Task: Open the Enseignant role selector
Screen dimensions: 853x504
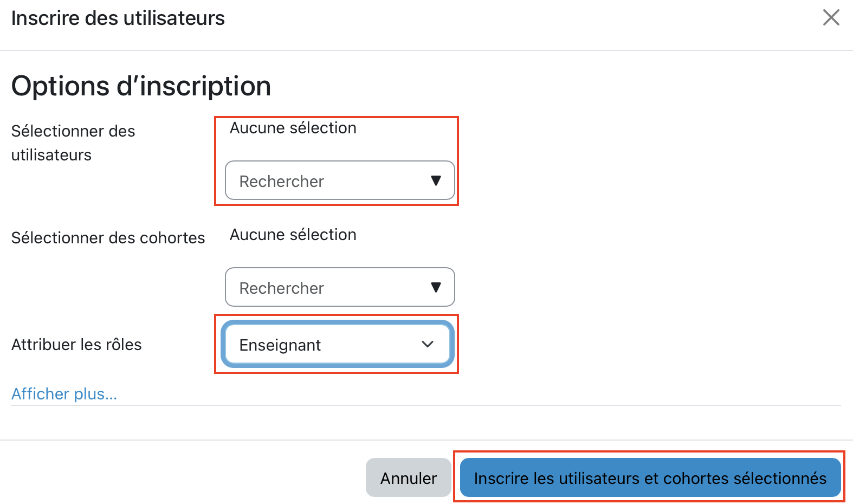Action: [x=325, y=345]
